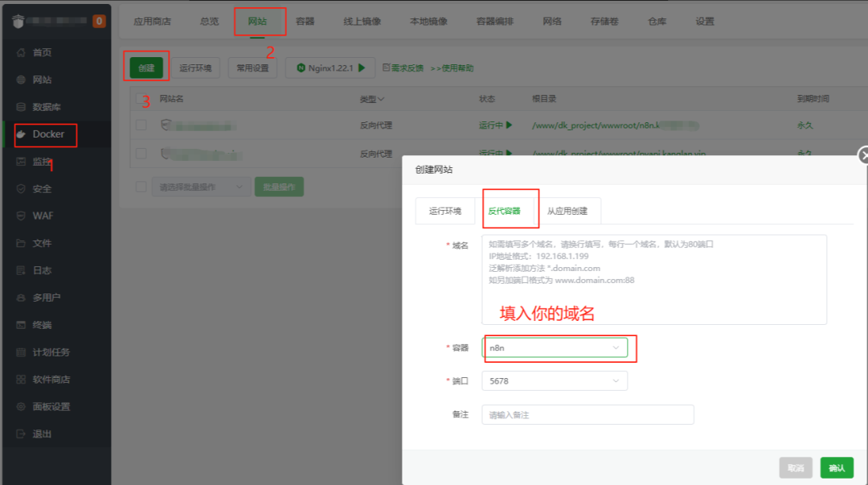
Task: Expand the 端口 5678 dropdown
Action: [x=555, y=380]
